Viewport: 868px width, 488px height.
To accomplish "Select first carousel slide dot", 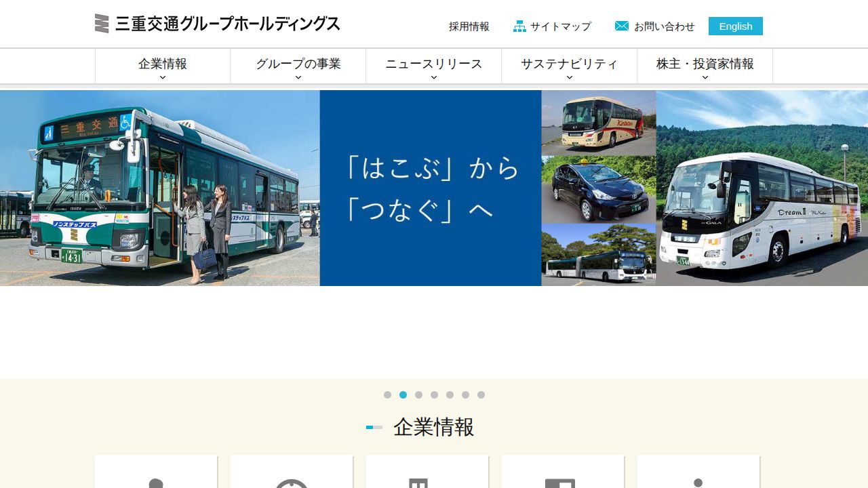I will [x=387, y=395].
